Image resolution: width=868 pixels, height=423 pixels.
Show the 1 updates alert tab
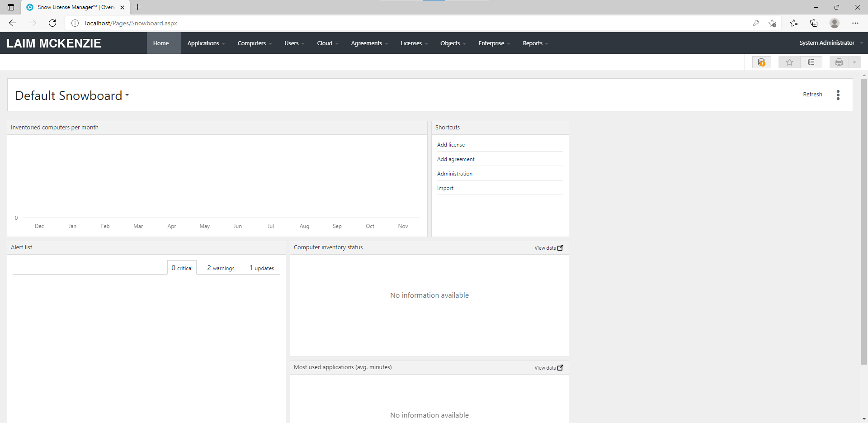262,268
